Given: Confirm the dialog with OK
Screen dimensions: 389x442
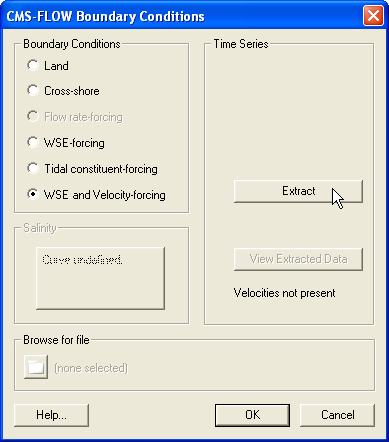Looking at the screenshot, I should 252,415.
